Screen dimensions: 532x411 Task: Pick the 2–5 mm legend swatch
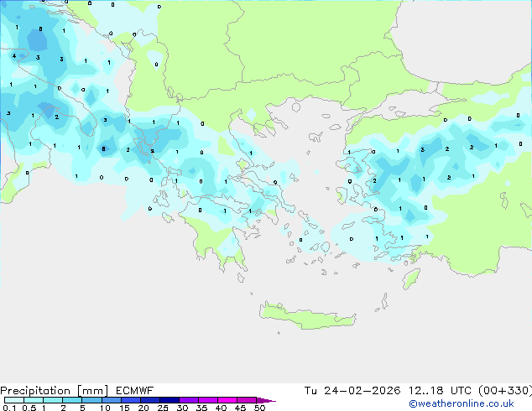[x=72, y=400]
